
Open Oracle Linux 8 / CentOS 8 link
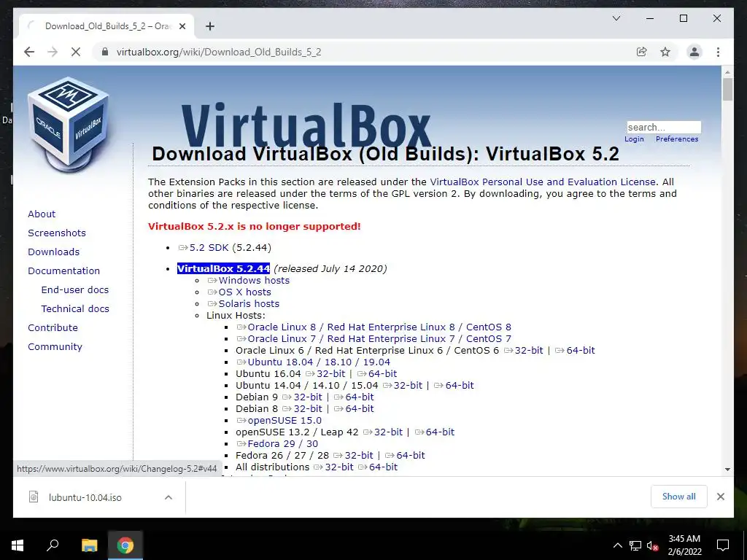[374, 327]
